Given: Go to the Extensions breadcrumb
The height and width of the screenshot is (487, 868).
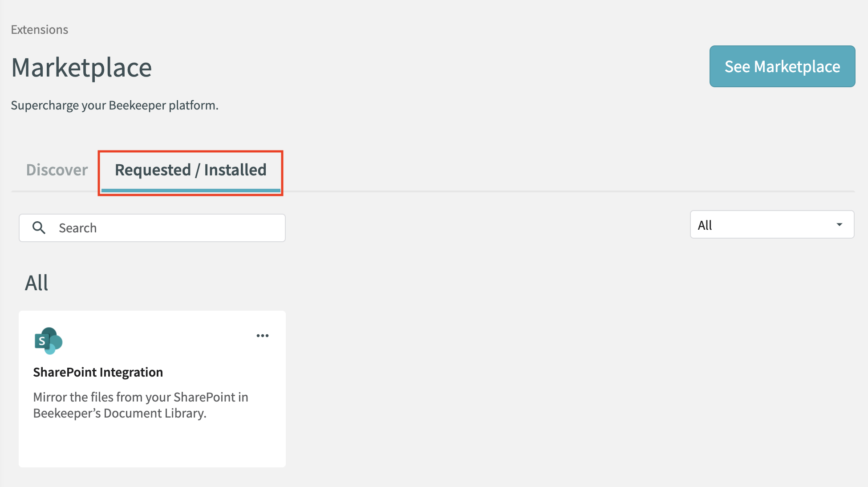Looking at the screenshot, I should click(39, 30).
